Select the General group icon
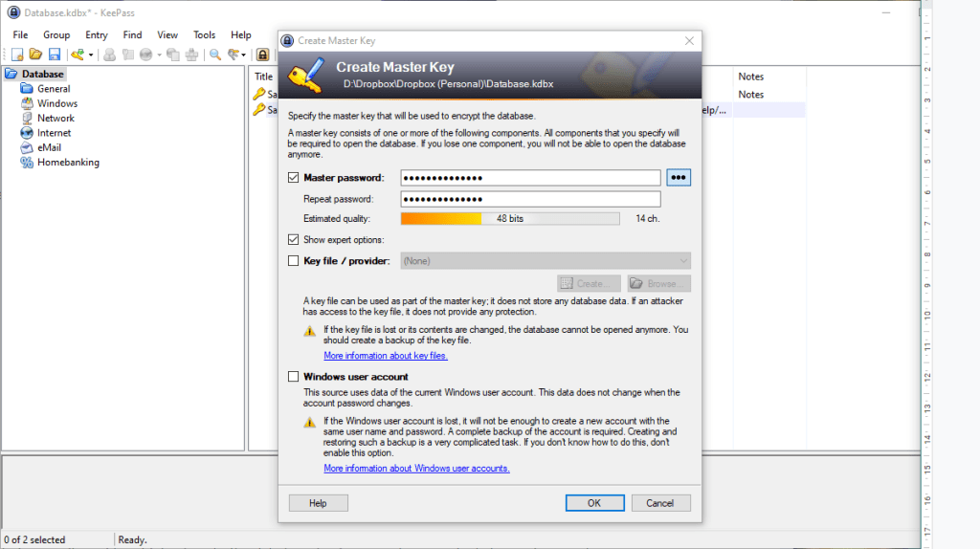 click(x=27, y=89)
